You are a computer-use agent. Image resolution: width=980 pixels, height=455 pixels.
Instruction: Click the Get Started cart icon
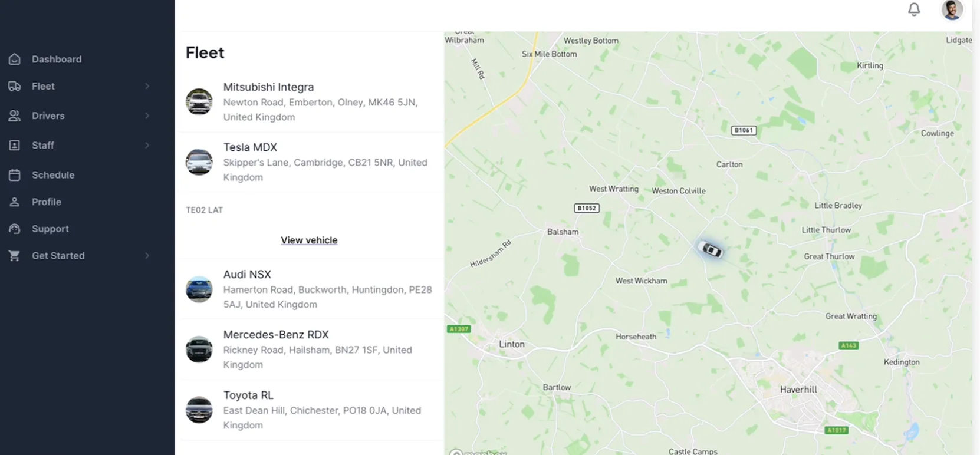(15, 256)
